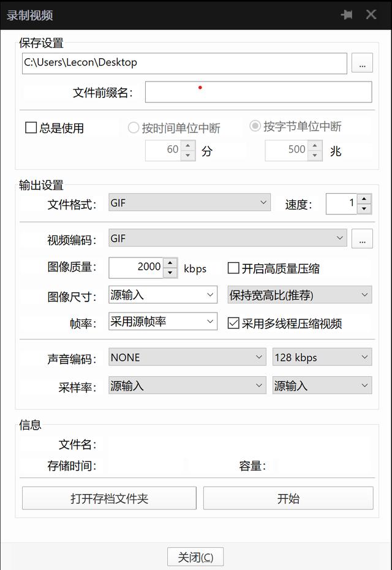Click the 60 minutes value field
This screenshot has width=392, height=570.
[x=164, y=151]
